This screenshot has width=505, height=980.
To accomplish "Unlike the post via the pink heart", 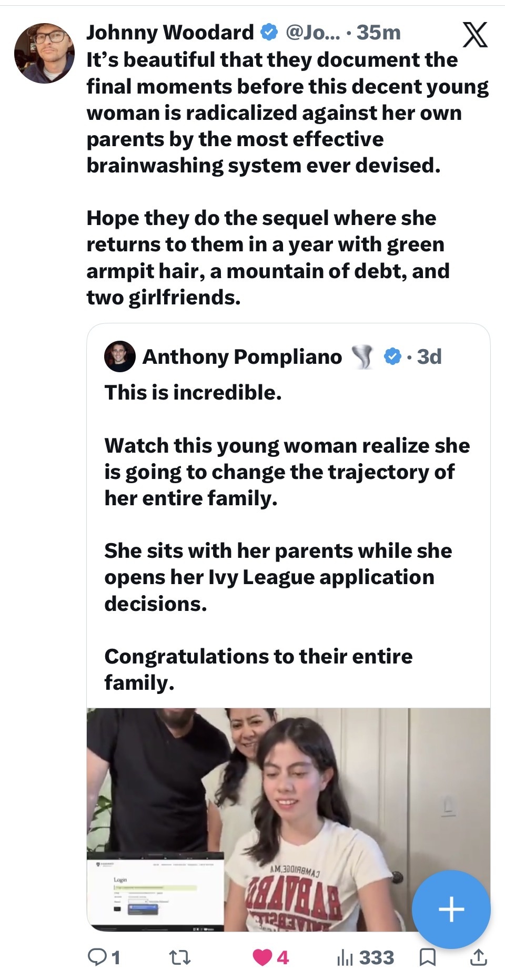I will [x=262, y=957].
